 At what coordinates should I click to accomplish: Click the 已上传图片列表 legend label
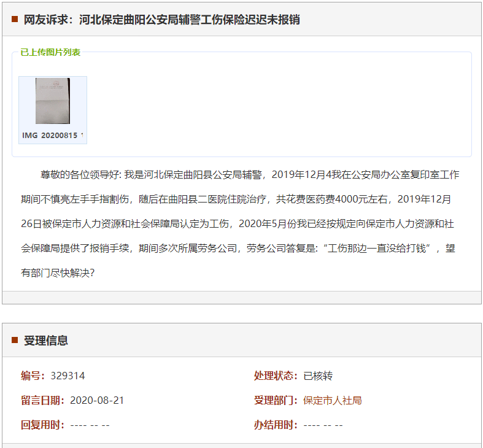pyautogui.click(x=50, y=52)
